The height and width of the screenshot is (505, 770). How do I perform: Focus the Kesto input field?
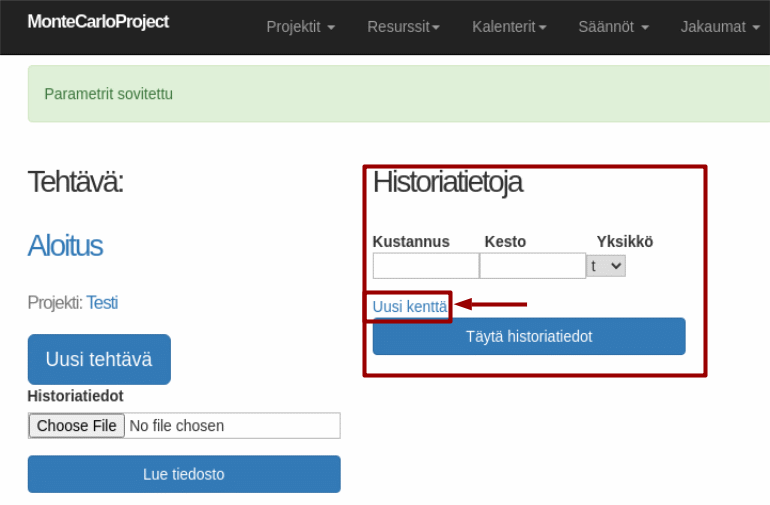[x=532, y=266]
